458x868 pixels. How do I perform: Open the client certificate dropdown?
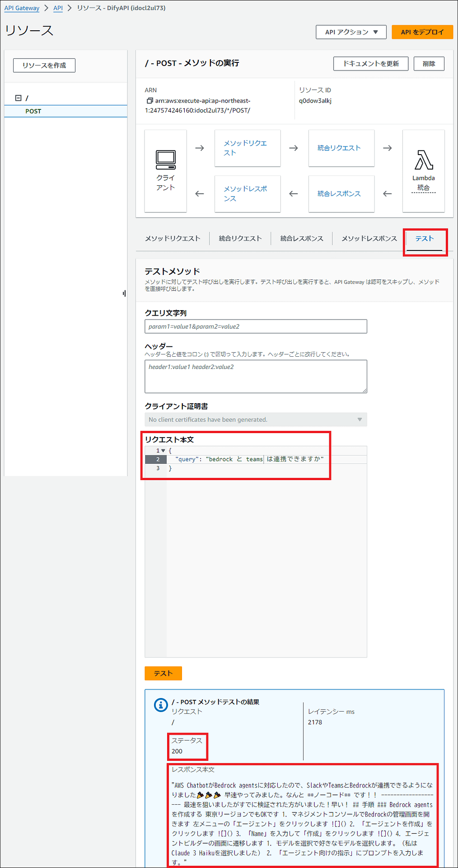click(256, 420)
